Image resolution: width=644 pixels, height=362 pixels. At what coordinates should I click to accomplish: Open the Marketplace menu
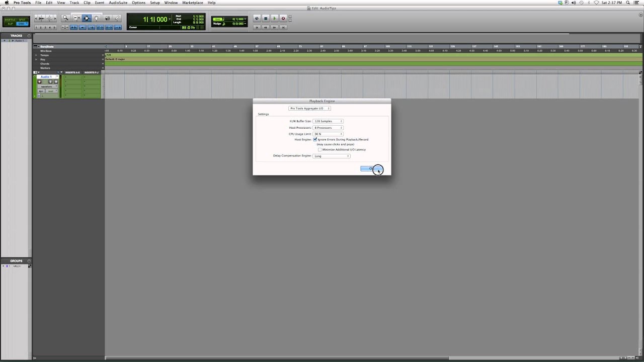193,3
